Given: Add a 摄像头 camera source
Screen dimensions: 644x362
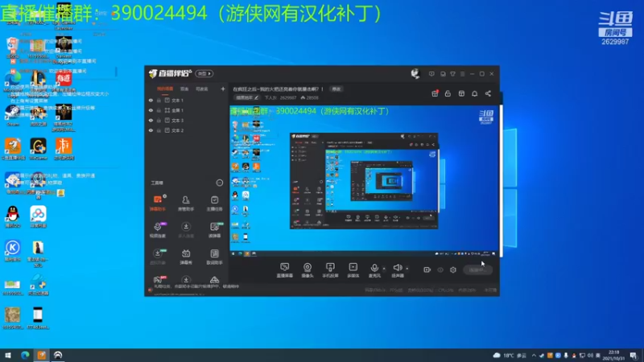Looking at the screenshot, I should pyautogui.click(x=308, y=270).
